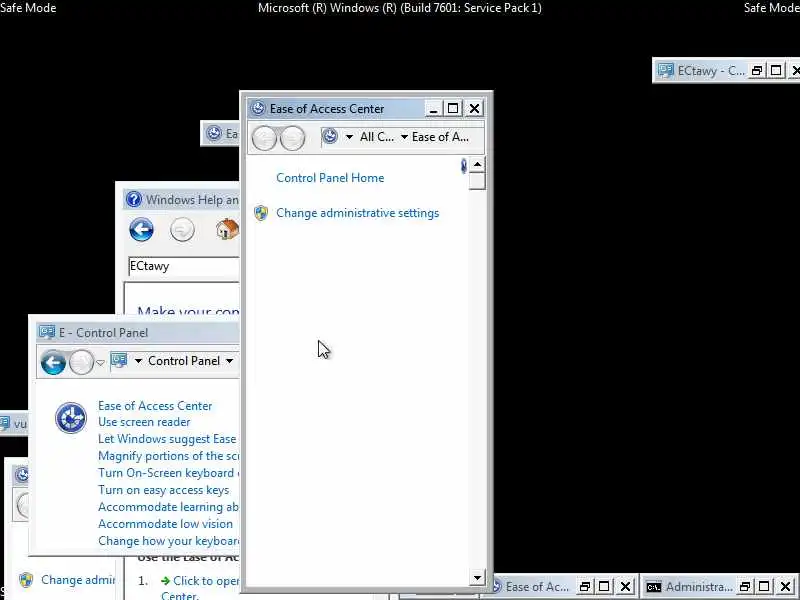Open Use screen reader link
Screen dimensions: 800x600
click(x=144, y=422)
